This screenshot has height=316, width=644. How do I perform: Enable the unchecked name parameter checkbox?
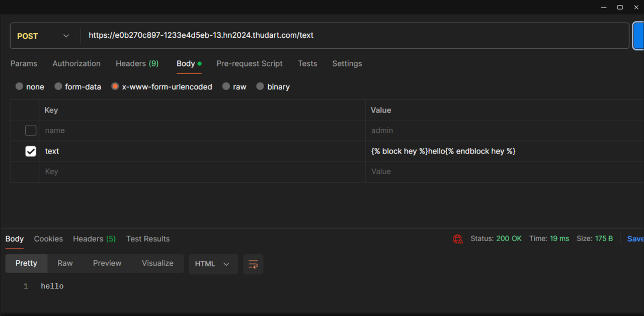pos(31,130)
